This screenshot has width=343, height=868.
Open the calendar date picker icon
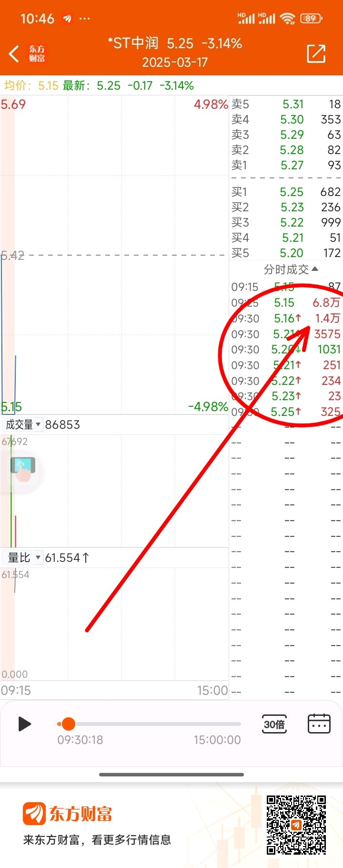coord(319,724)
